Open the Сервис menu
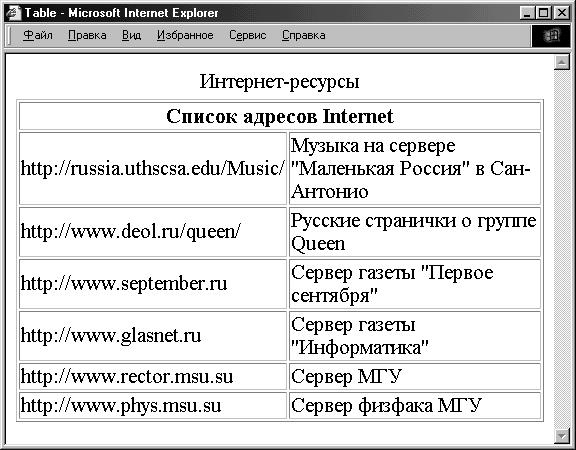Image resolution: width=576 pixels, height=450 pixels. (x=248, y=35)
